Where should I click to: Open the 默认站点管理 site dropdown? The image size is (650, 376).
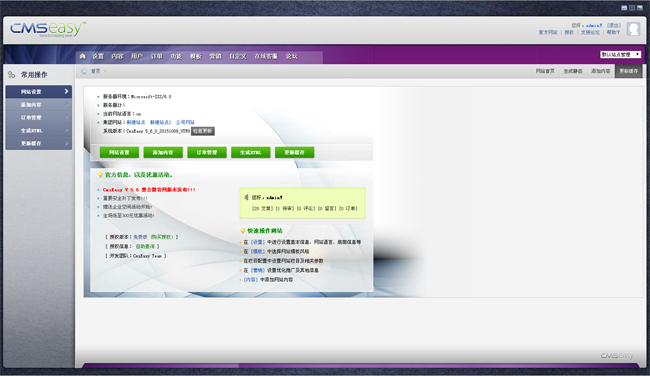click(621, 54)
